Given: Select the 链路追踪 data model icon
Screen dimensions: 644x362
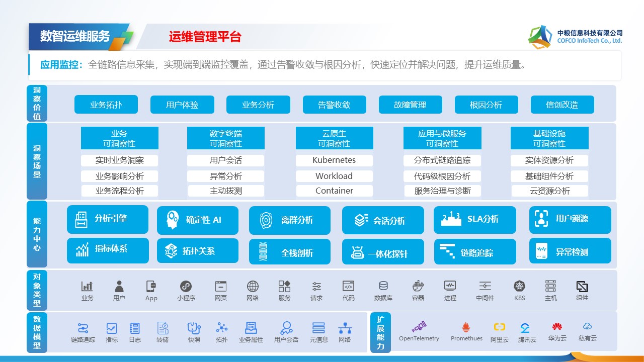Looking at the screenshot, I should [x=83, y=328].
